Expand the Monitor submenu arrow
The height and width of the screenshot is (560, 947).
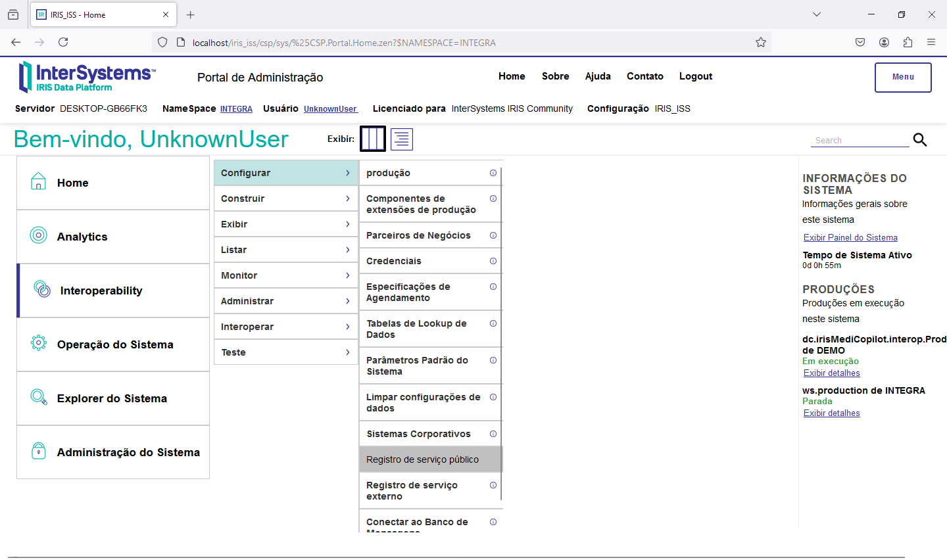click(348, 275)
